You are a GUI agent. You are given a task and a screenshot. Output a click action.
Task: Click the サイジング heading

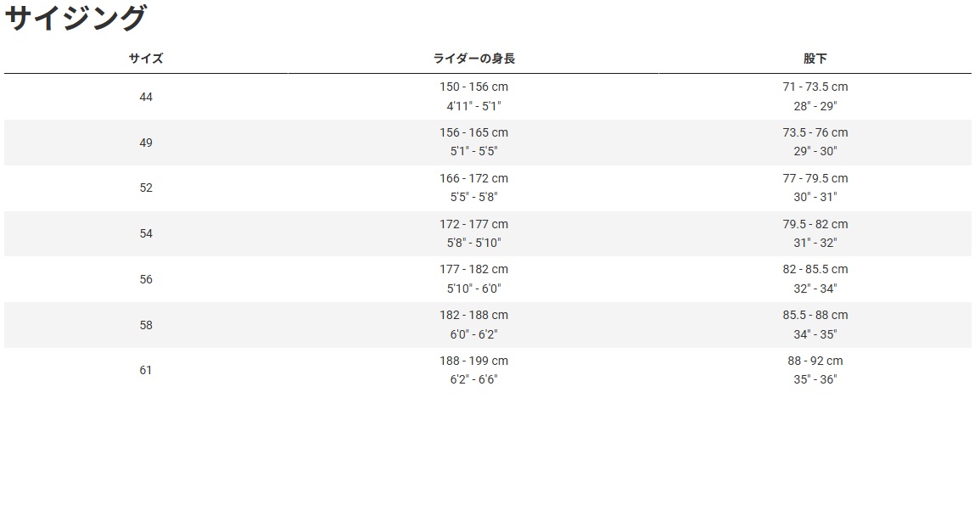[x=76, y=19]
